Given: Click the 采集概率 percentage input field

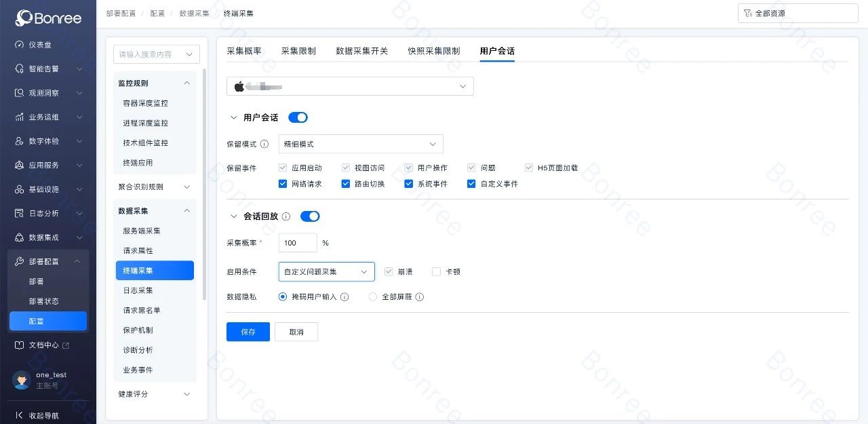Looking at the screenshot, I should pos(297,243).
